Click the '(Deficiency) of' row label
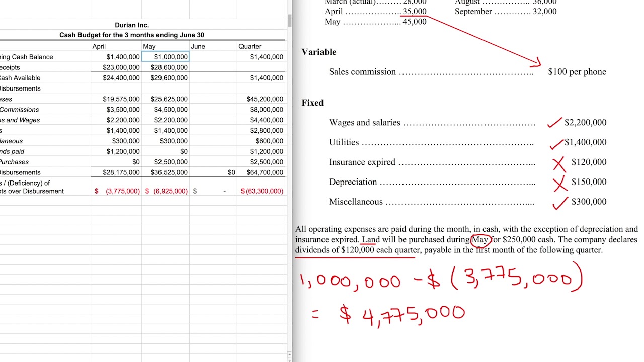The image size is (644, 362). (x=25, y=183)
